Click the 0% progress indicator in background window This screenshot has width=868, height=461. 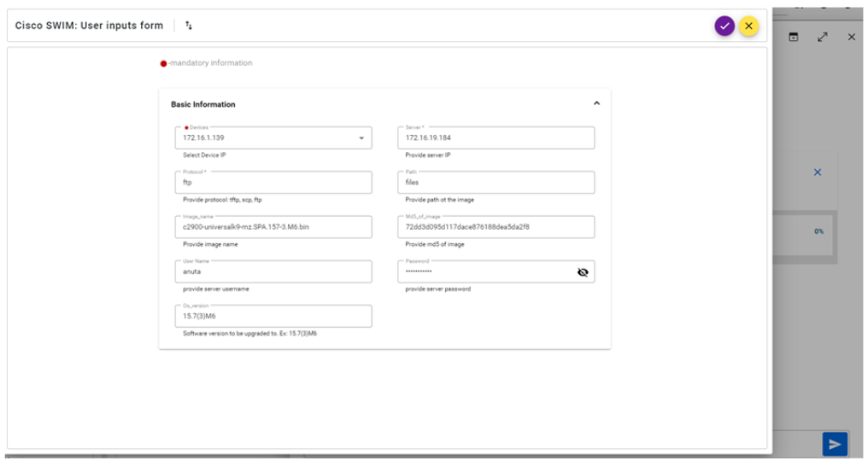(x=818, y=231)
